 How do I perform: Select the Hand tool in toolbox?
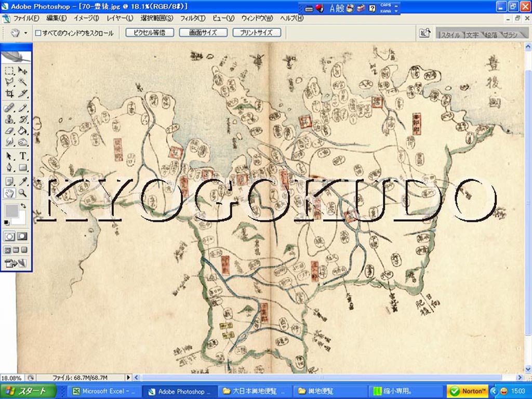[x=9, y=193]
